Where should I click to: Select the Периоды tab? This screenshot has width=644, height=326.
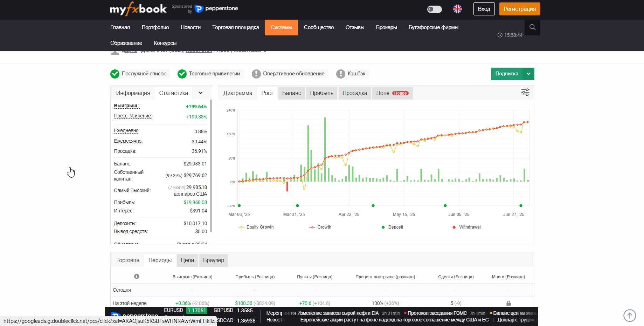(x=160, y=260)
